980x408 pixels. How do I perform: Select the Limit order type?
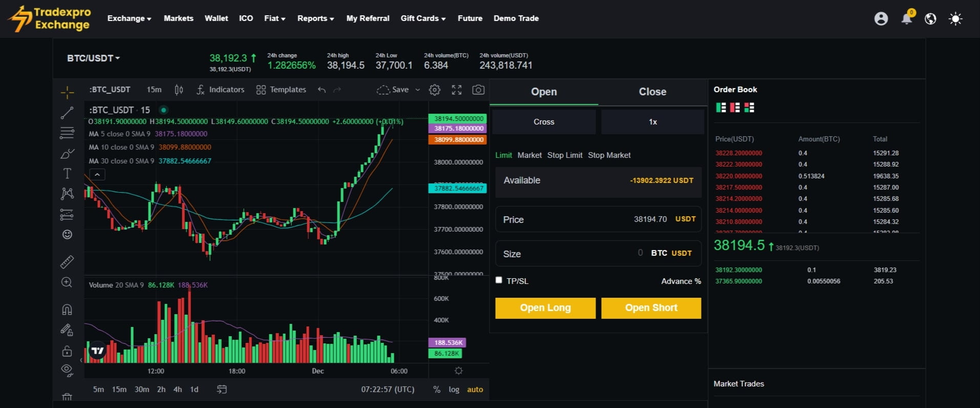tap(503, 155)
